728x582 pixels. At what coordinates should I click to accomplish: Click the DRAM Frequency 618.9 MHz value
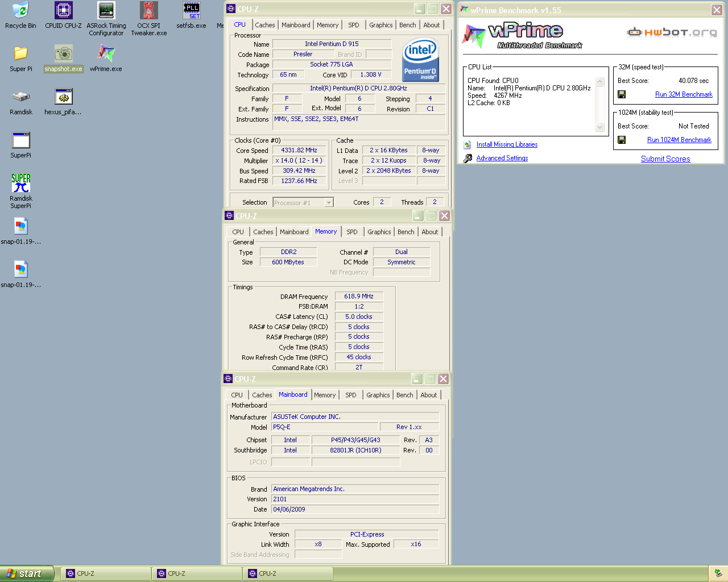(359, 297)
